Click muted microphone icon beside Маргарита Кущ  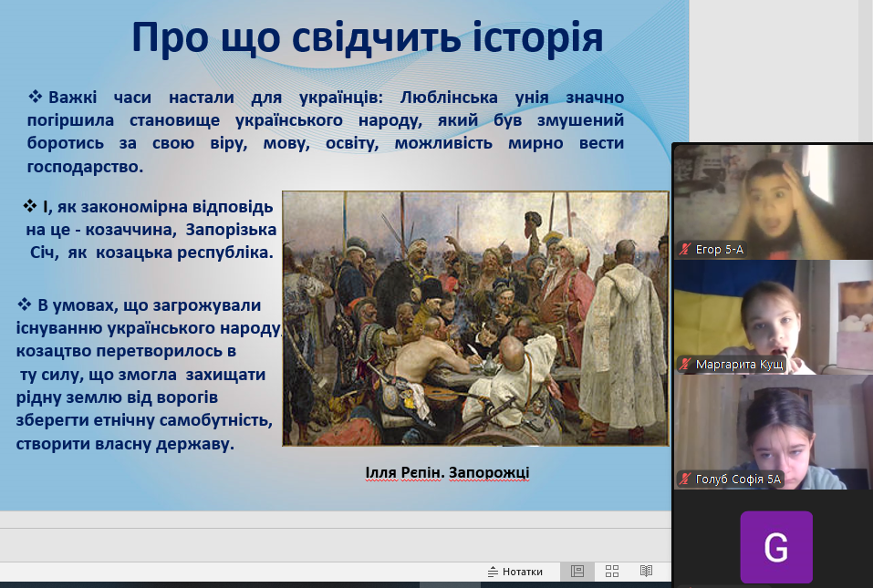coord(685,365)
